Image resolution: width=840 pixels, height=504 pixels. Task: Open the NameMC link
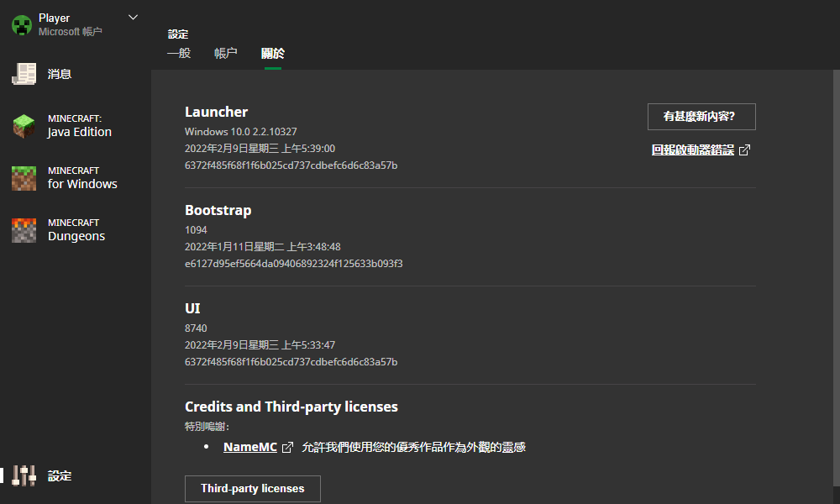[x=250, y=447]
